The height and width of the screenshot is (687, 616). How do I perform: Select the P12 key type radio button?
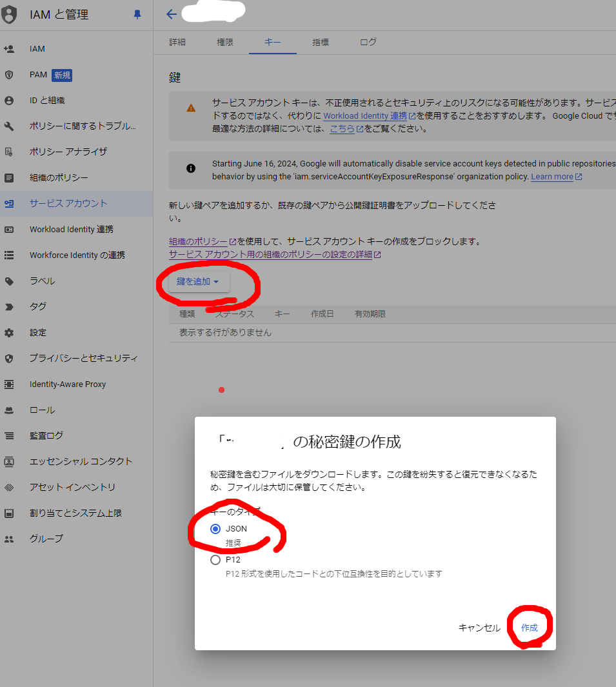tap(215, 560)
